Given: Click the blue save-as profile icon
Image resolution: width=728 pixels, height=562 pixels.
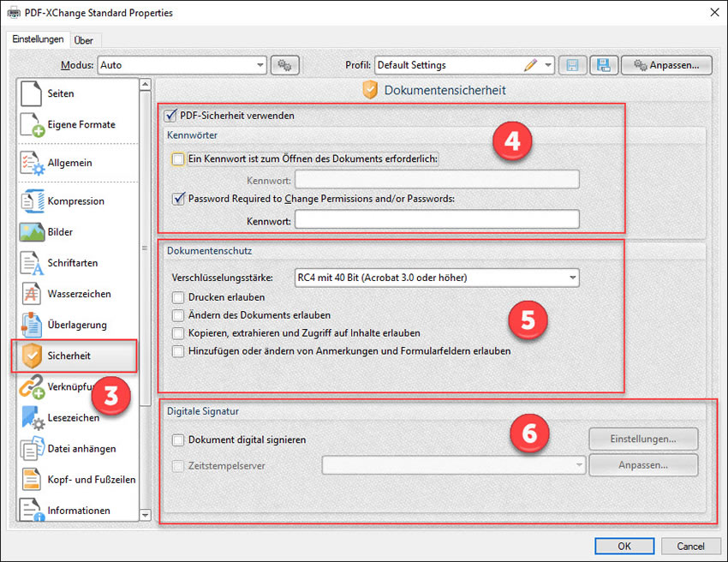Looking at the screenshot, I should pyautogui.click(x=604, y=65).
